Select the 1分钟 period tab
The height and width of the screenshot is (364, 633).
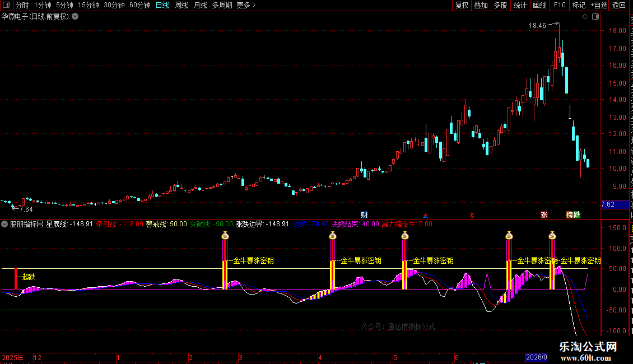(x=43, y=5)
